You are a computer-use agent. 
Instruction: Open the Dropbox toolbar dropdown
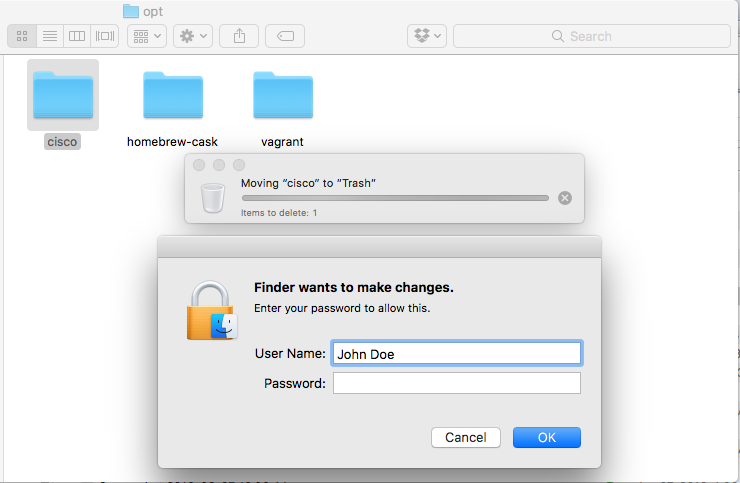click(x=427, y=36)
